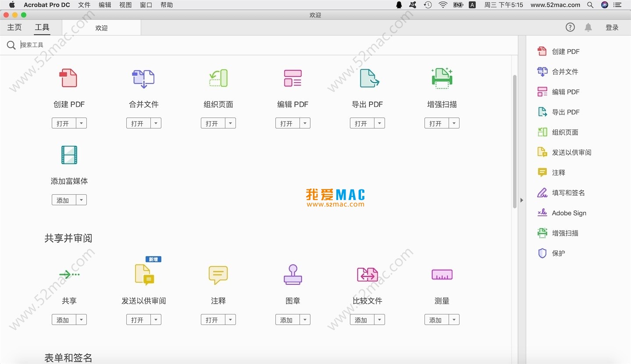
Task: Click the Edit PDF (编辑 PDF) large icon
Action: click(292, 78)
